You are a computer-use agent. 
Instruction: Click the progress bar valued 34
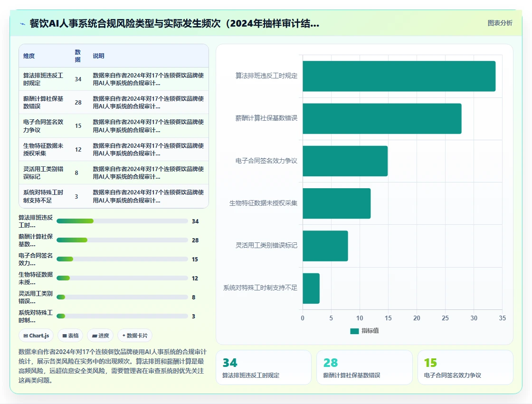click(122, 221)
